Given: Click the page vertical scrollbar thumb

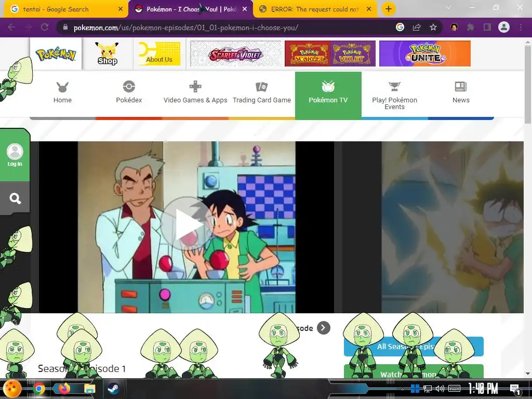Looking at the screenshot, I should (x=528, y=85).
